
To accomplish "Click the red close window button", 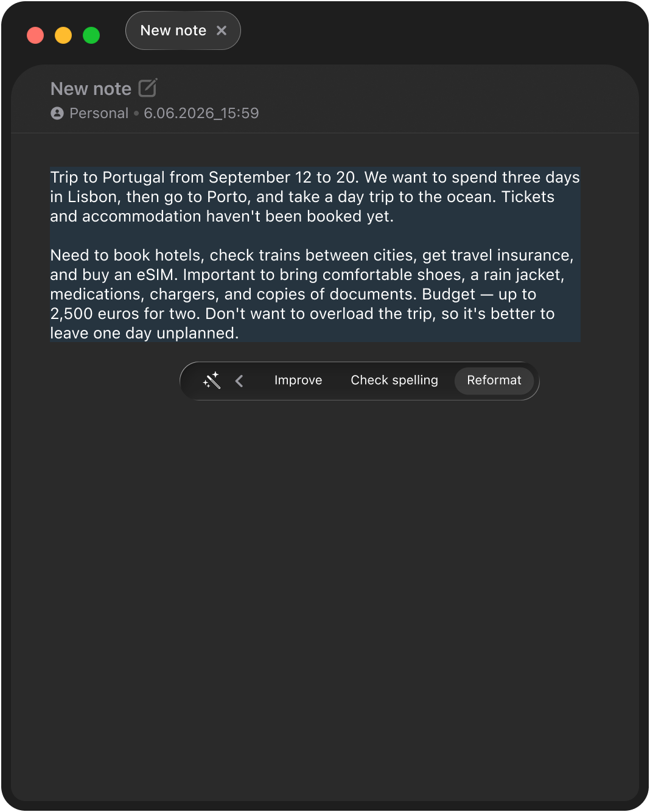I will click(35, 35).
